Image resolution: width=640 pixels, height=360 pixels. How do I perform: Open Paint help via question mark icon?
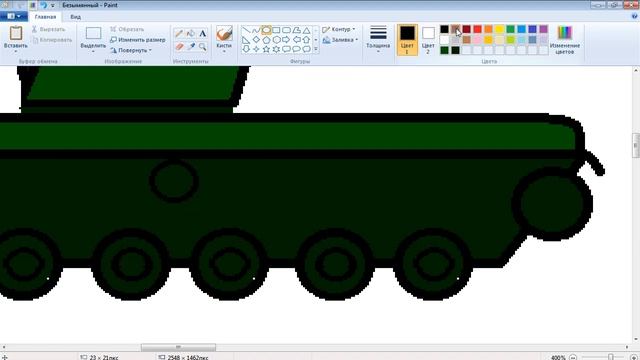[635, 16]
